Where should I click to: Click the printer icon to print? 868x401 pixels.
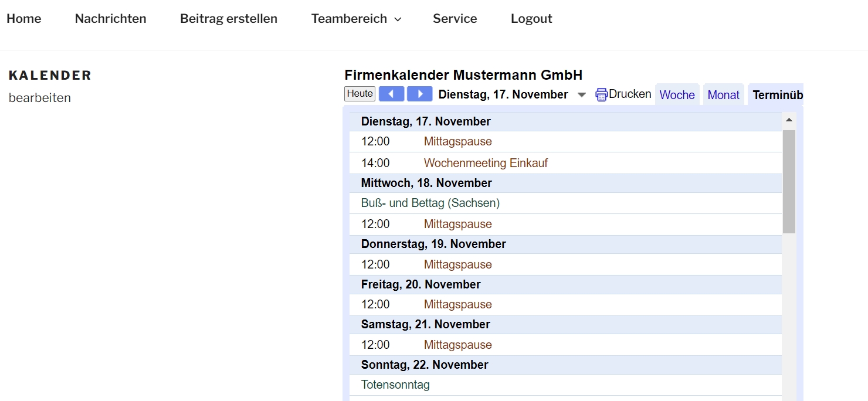[601, 94]
